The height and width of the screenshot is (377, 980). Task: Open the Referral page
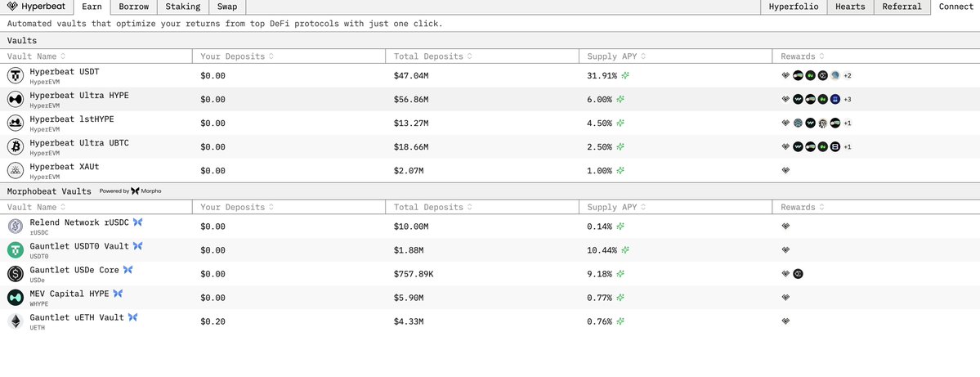(x=902, y=7)
